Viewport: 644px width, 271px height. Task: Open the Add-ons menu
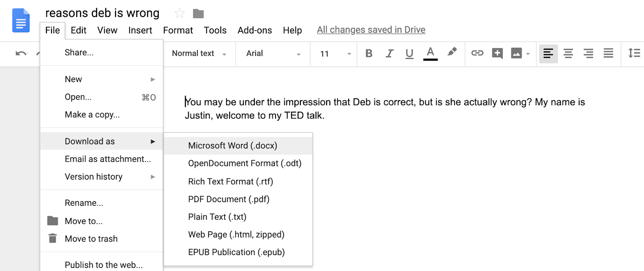pos(255,30)
